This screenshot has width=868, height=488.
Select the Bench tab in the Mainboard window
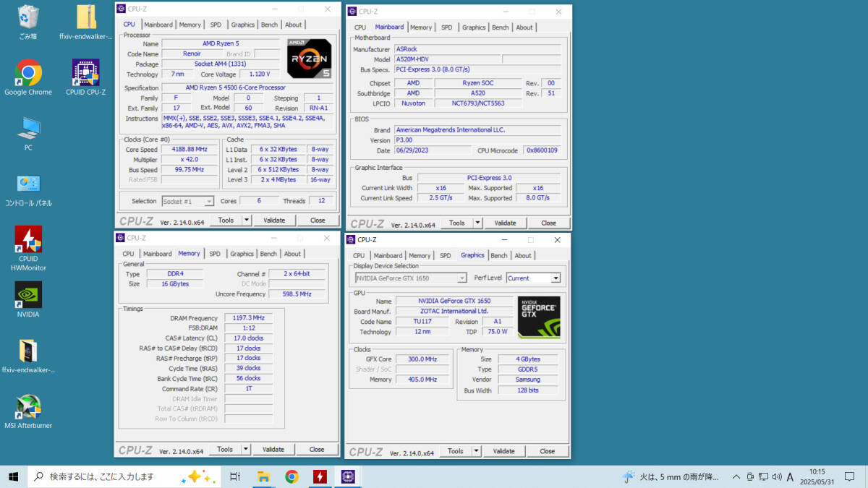point(500,27)
